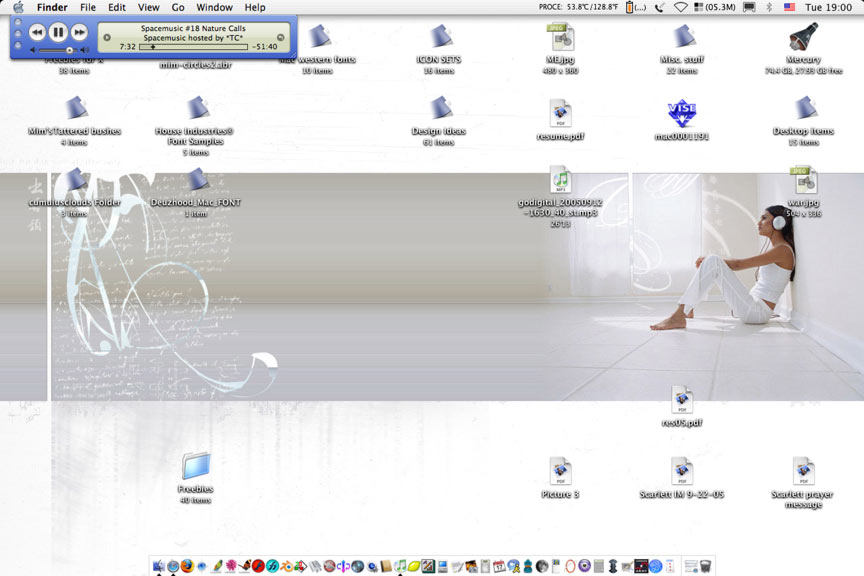Select the war.jpg image file

pos(803,180)
